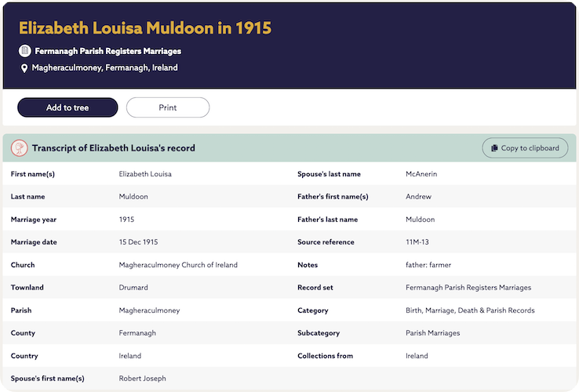
Task: Click the subcategory value Parish Marriages
Action: pyautogui.click(x=432, y=333)
